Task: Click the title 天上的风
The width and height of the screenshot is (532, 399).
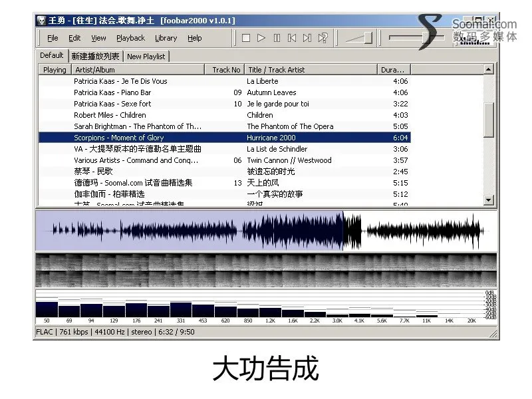Action: point(263,183)
